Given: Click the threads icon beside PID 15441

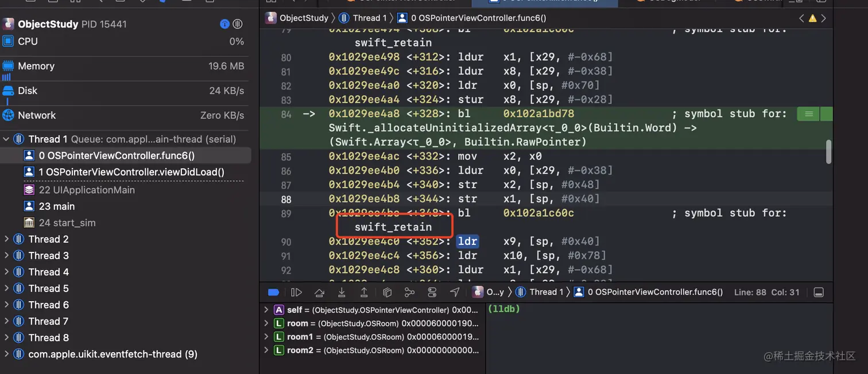Looking at the screenshot, I should click(x=238, y=24).
